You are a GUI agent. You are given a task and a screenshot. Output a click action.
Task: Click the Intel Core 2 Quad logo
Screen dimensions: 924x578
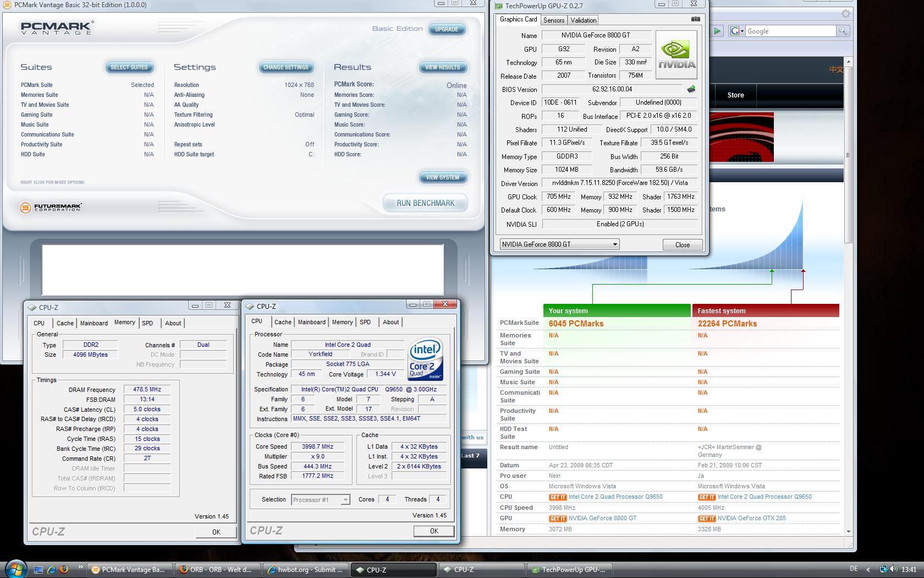tap(426, 359)
